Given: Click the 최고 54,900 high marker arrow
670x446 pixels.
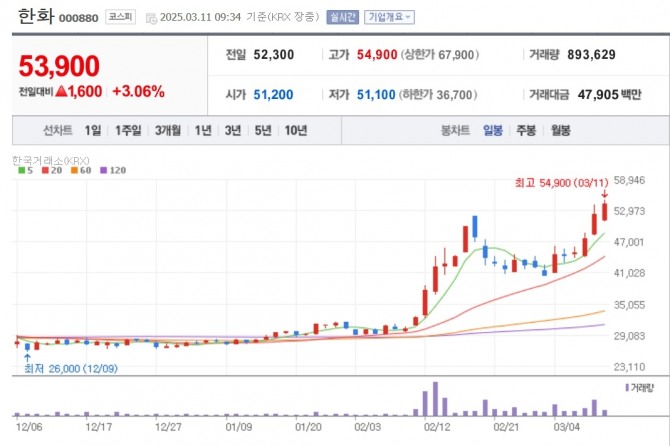Looking at the screenshot, I should (605, 194).
